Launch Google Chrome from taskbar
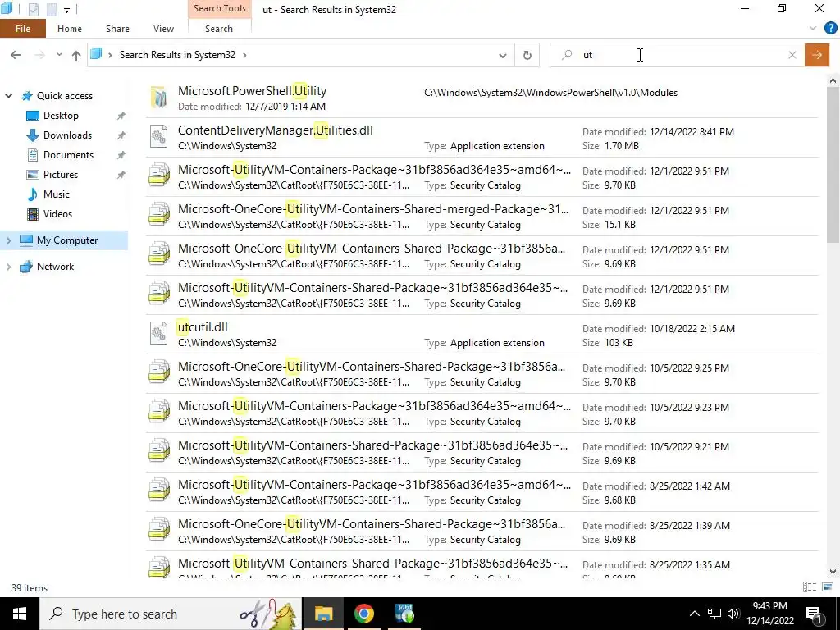This screenshot has height=630, width=840. [x=363, y=614]
